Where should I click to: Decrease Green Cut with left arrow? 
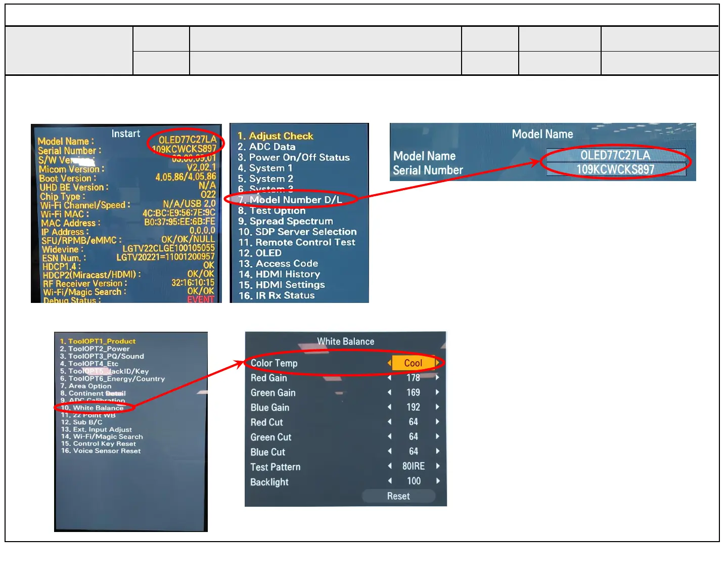389,436
